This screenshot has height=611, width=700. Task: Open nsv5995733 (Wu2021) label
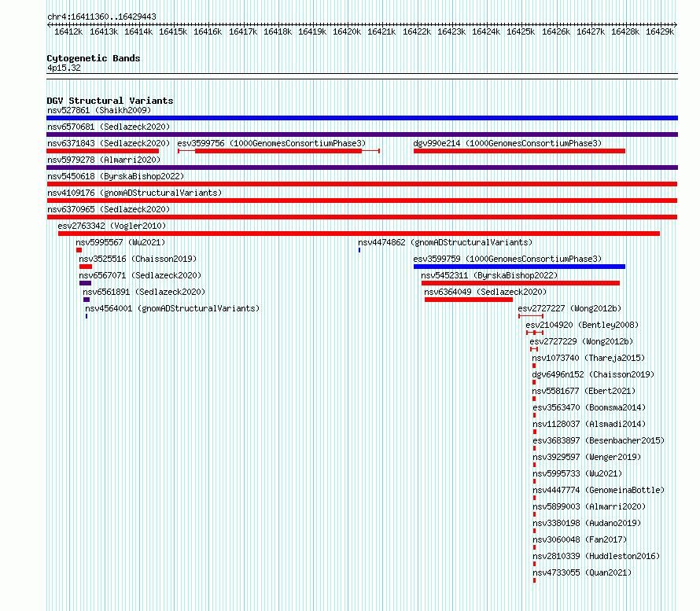click(x=577, y=473)
